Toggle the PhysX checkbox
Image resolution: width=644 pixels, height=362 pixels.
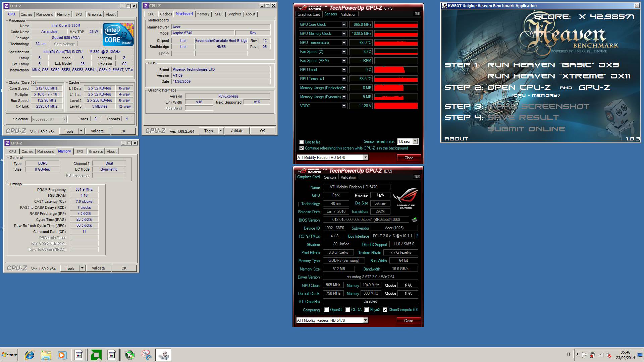click(367, 310)
